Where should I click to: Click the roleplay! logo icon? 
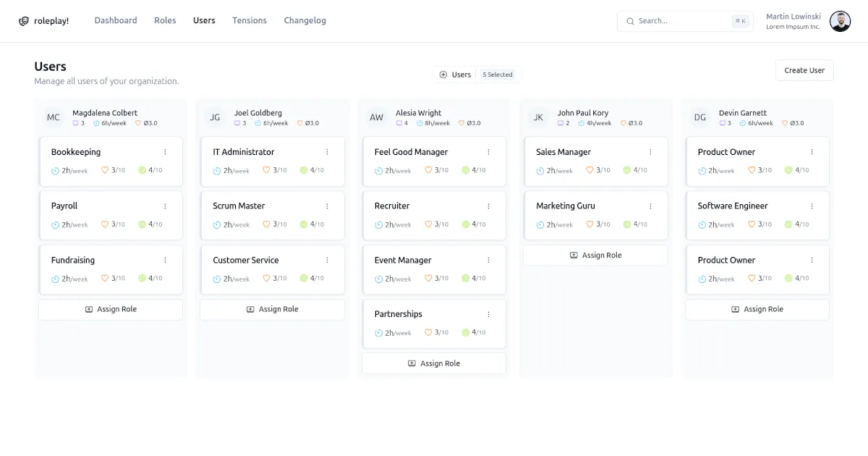click(24, 21)
